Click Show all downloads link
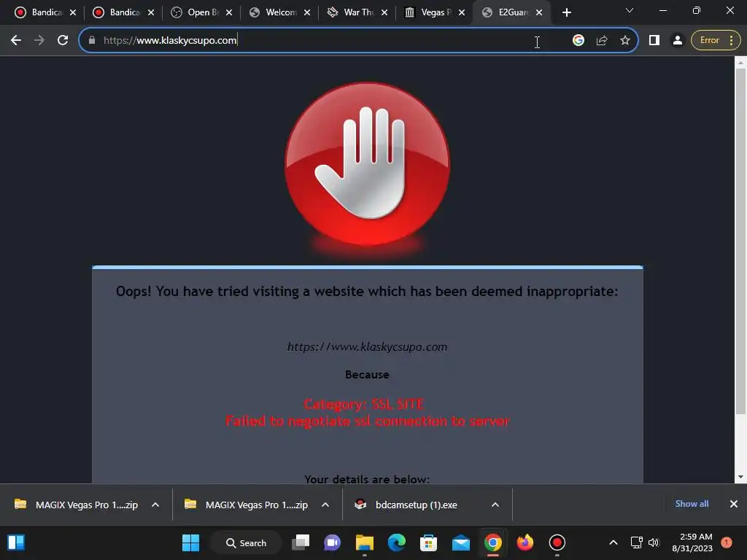 (x=692, y=504)
